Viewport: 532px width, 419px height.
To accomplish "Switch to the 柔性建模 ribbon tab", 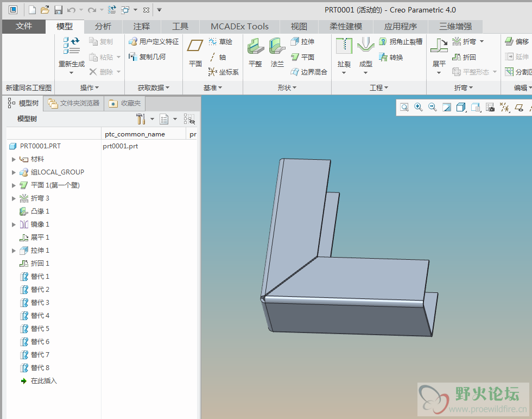I will (346, 27).
